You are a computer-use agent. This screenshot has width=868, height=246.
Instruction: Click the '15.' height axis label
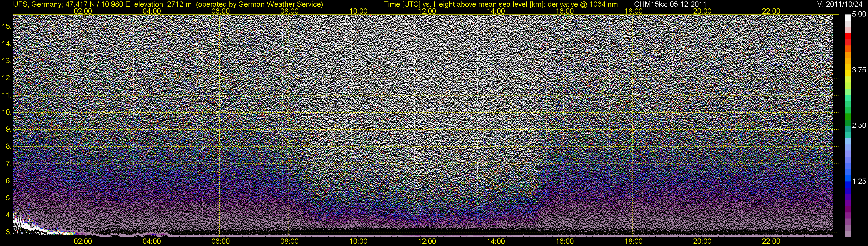7,27
